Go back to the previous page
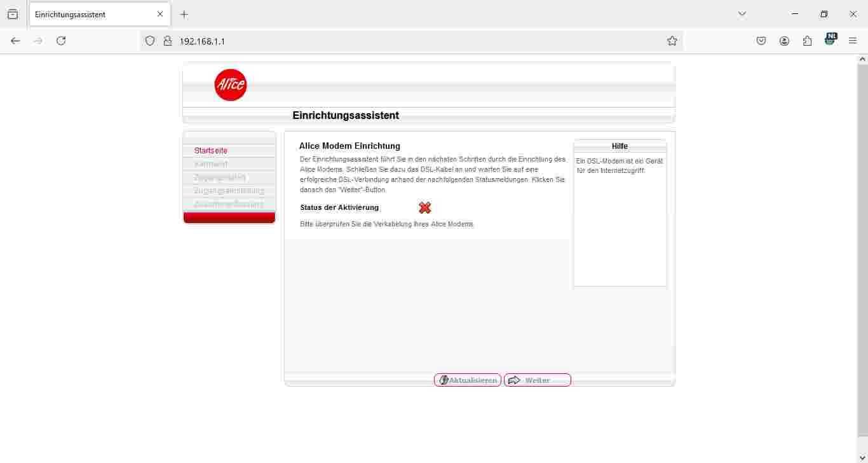The width and height of the screenshot is (868, 463). 15,41
